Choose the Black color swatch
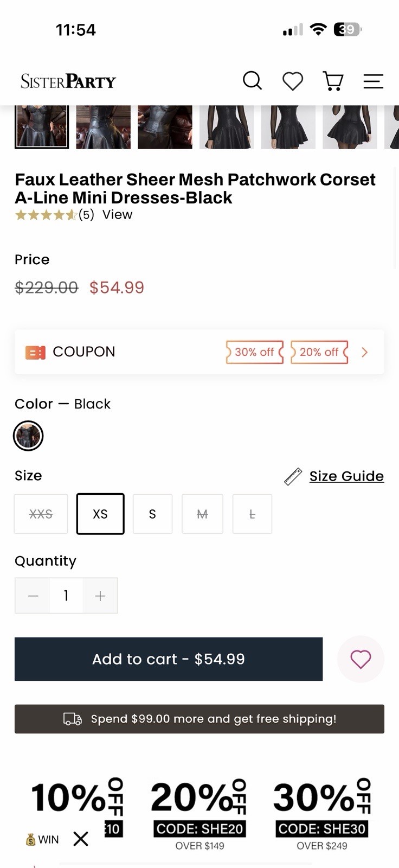This screenshot has height=868, width=399. (28, 436)
